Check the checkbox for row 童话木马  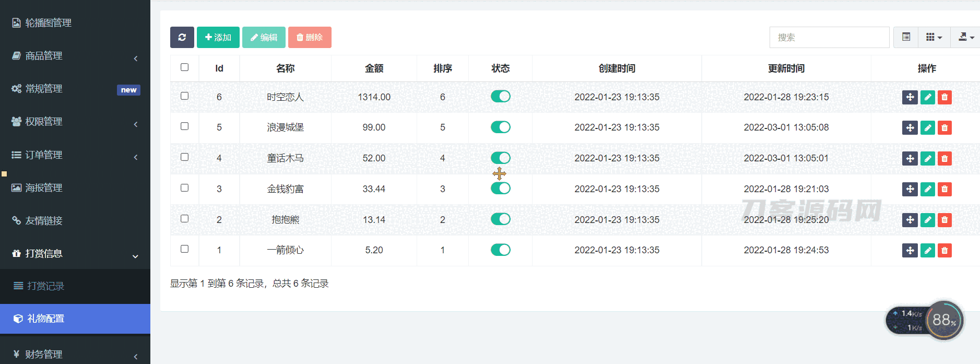[x=184, y=157]
